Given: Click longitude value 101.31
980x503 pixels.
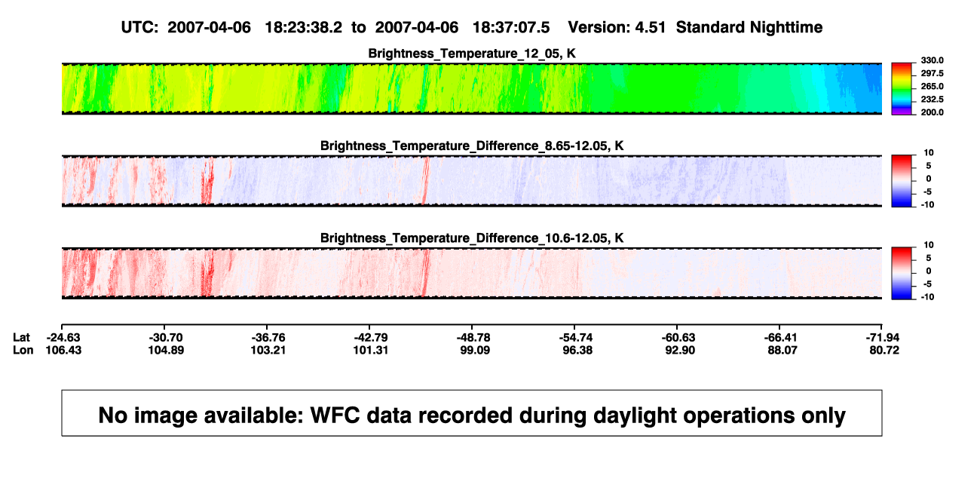Looking at the screenshot, I should coord(371,350).
